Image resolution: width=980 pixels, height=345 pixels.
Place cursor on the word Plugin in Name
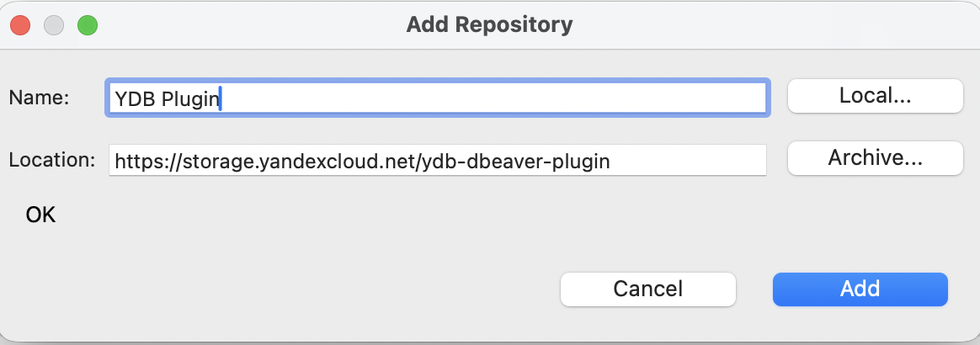[190, 99]
